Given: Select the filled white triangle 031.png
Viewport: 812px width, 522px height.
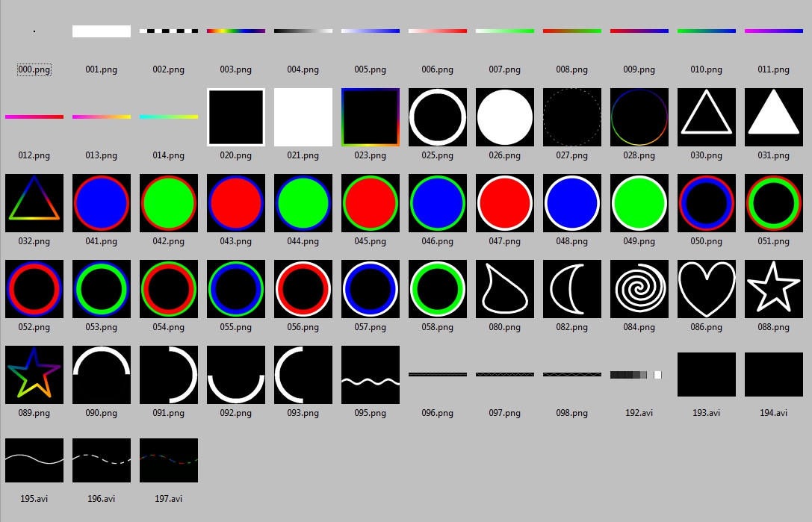Looking at the screenshot, I should 774,117.
